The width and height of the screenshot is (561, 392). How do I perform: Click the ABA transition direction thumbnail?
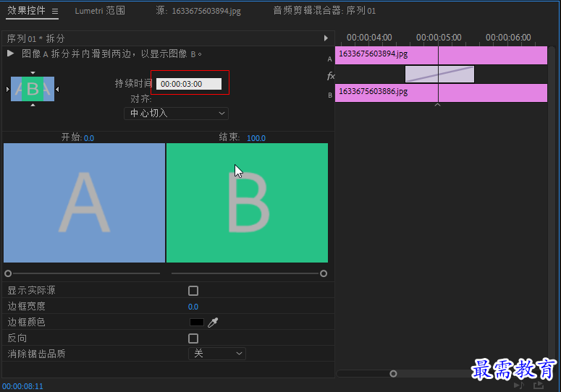[x=33, y=89]
